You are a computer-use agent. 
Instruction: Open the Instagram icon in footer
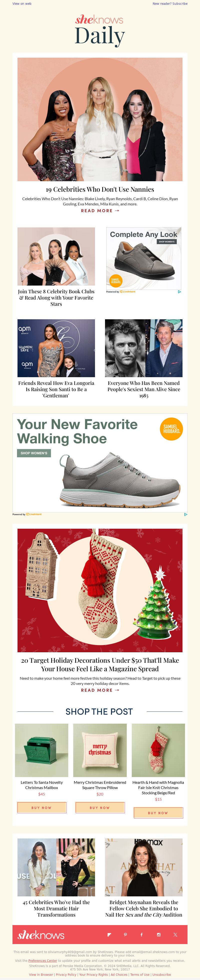tap(158, 934)
